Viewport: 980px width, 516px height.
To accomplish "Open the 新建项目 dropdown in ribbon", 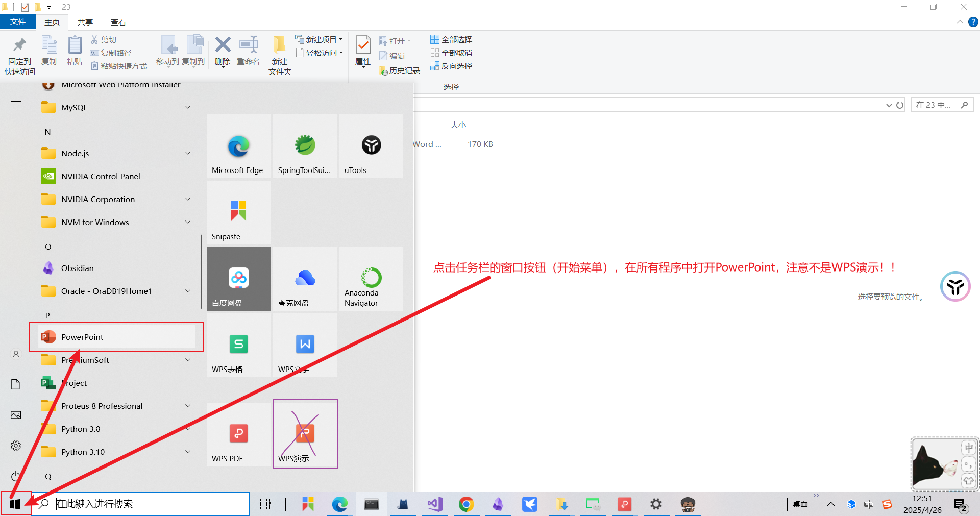I will pos(319,39).
